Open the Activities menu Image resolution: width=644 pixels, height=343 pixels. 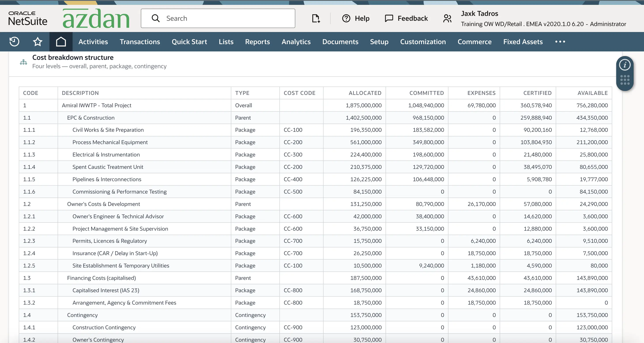(x=93, y=42)
